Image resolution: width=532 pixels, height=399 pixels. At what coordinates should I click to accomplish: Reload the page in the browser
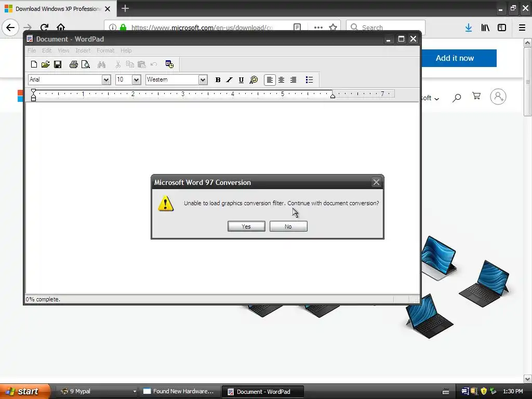pyautogui.click(x=45, y=28)
